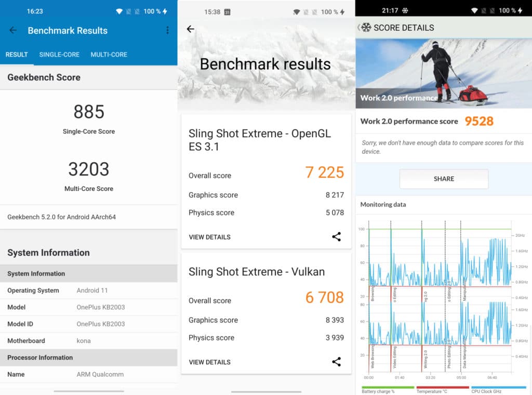View details for OpenGL ES 3.1 test
Image resolution: width=532 pixels, height=395 pixels.
click(209, 237)
